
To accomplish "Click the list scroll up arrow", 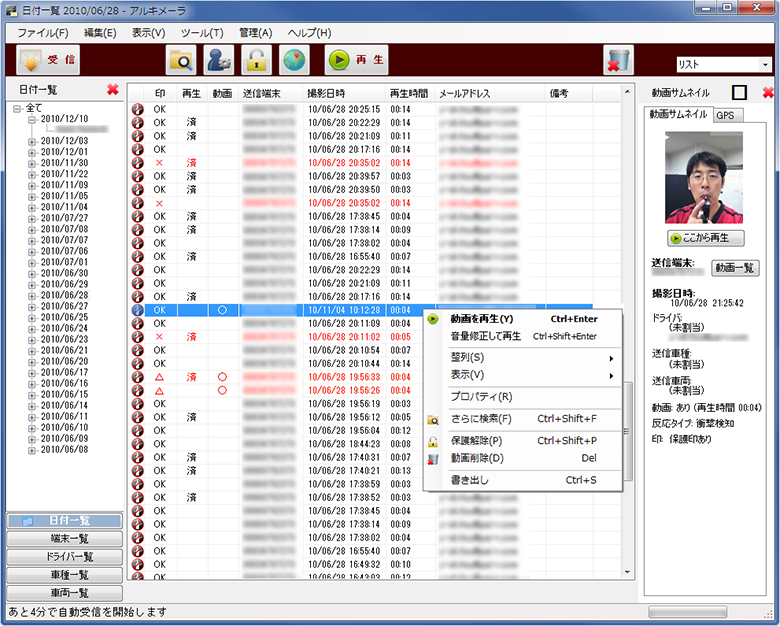I will tap(628, 92).
